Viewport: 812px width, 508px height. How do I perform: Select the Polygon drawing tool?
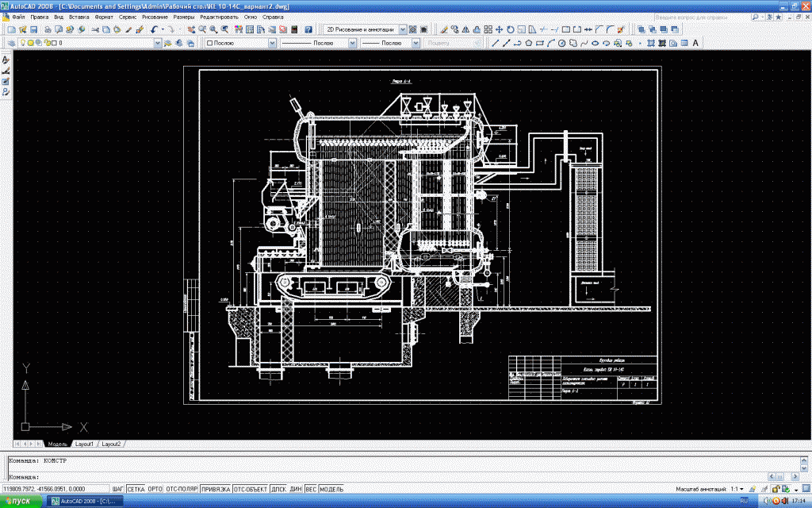click(x=529, y=43)
